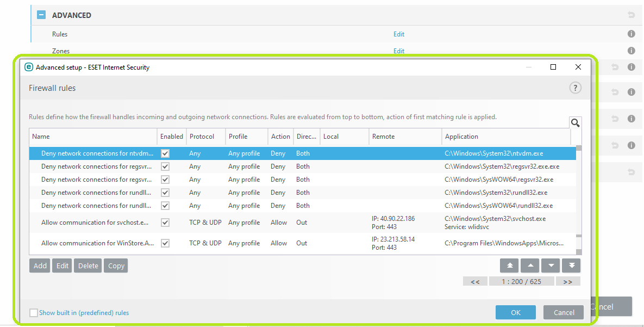Go to next page with >> button

567,282
